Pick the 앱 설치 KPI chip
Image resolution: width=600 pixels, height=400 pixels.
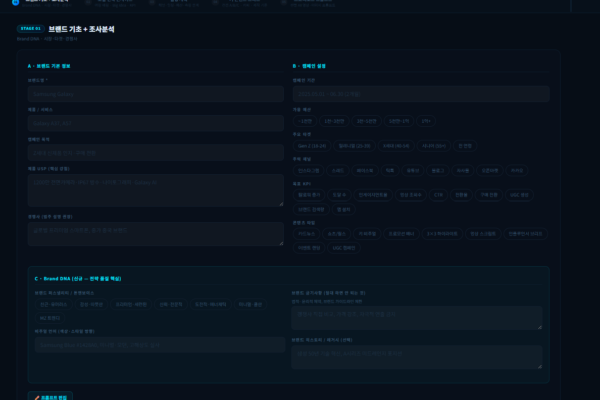pyautogui.click(x=344, y=210)
